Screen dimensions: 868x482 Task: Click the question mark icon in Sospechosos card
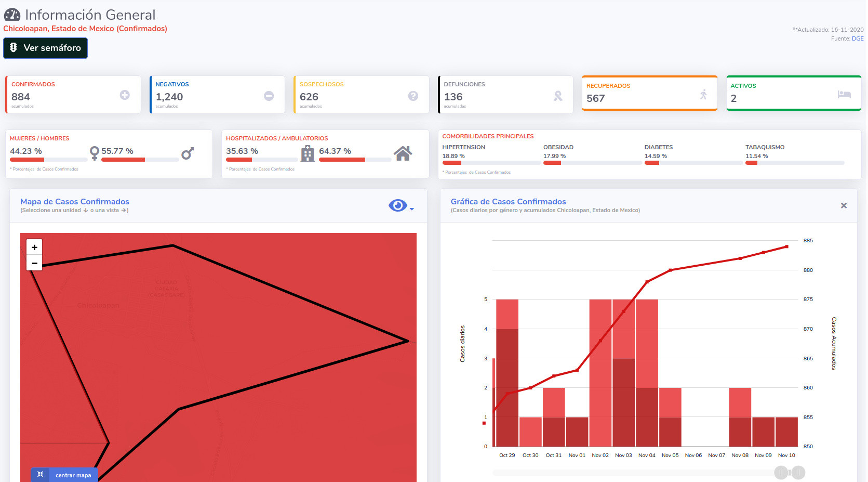(x=413, y=96)
